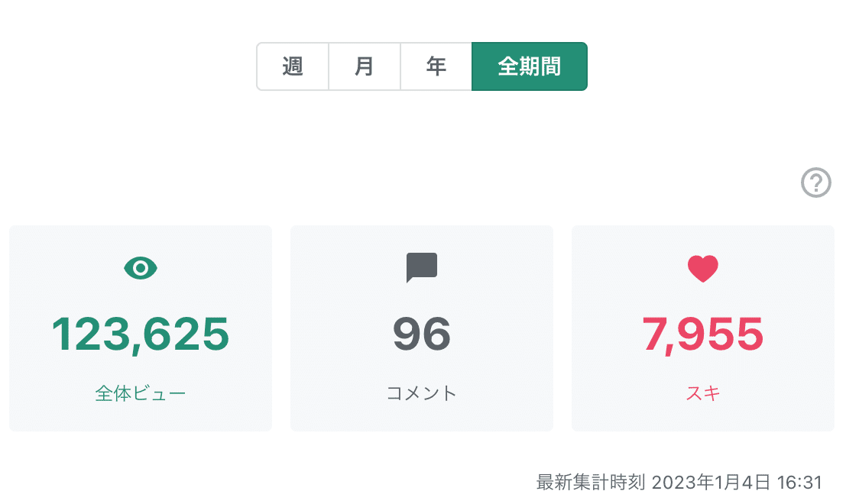
Task: Click the pink heart icon
Action: [702, 268]
